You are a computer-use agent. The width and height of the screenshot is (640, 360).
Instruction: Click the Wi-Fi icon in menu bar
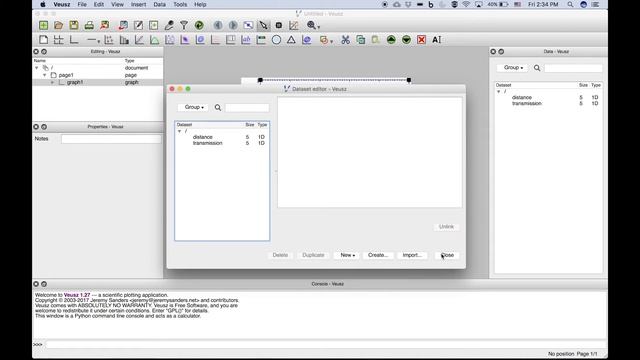(x=466, y=4)
